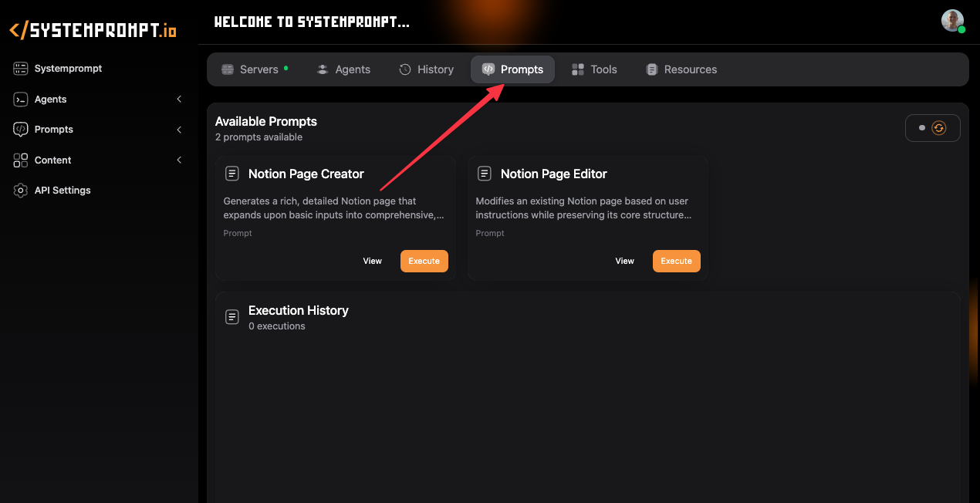
Task: Click the Notion Page Creator title
Action: [x=306, y=174]
